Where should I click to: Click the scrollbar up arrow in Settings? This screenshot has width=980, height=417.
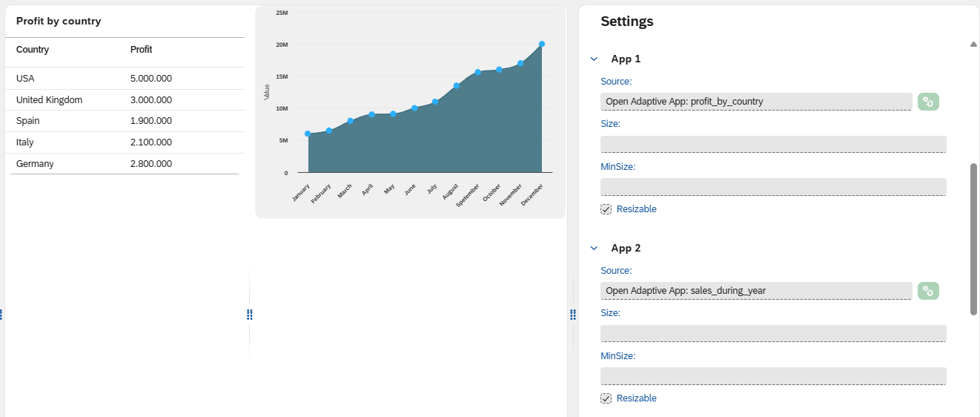point(973,45)
